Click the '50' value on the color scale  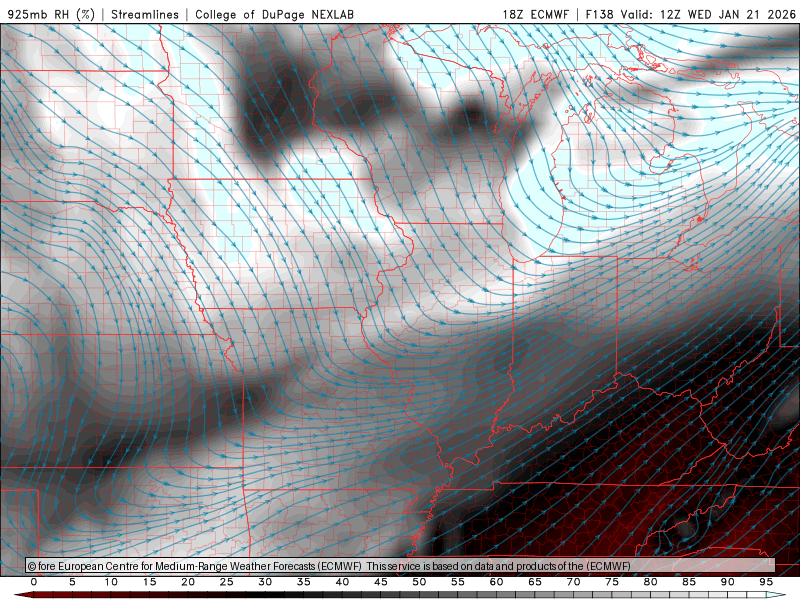pyautogui.click(x=419, y=582)
